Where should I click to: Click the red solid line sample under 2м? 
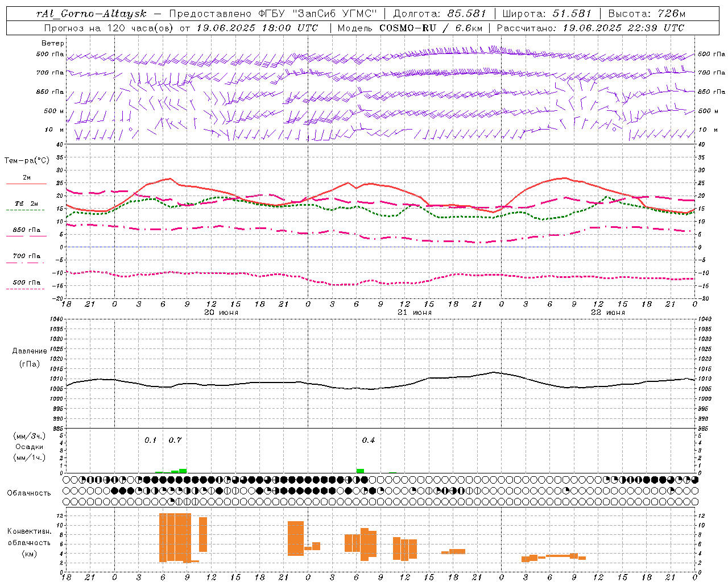(26, 184)
